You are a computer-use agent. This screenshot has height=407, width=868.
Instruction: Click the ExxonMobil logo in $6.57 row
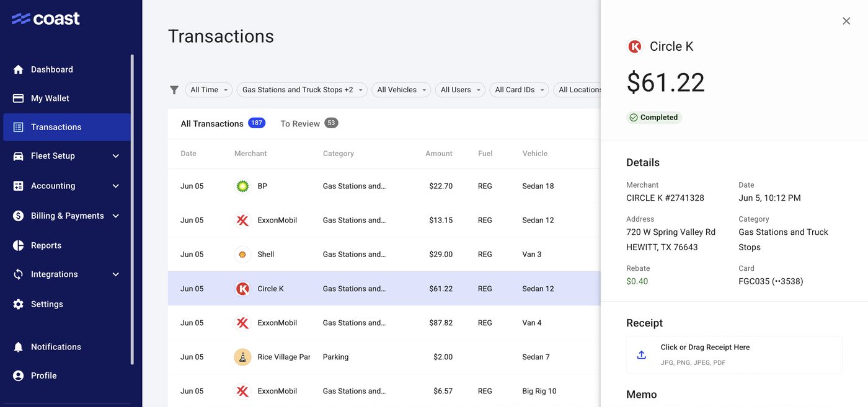click(x=243, y=391)
